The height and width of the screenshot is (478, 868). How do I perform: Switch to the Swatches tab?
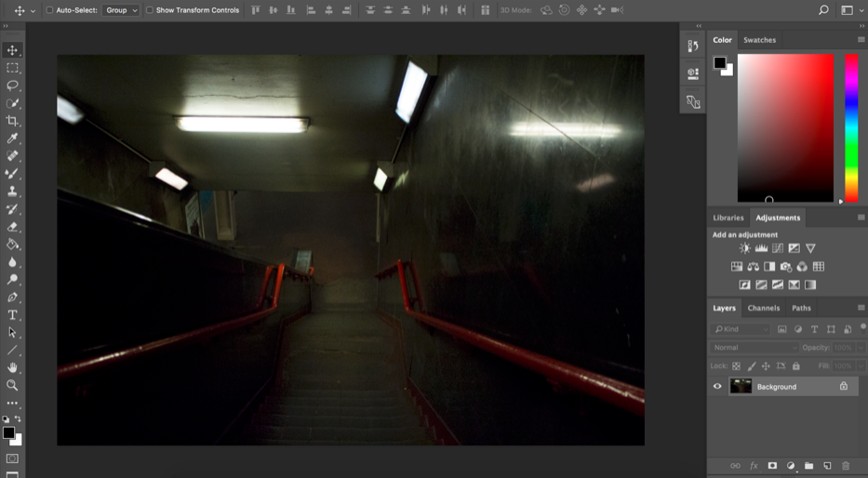[759, 40]
